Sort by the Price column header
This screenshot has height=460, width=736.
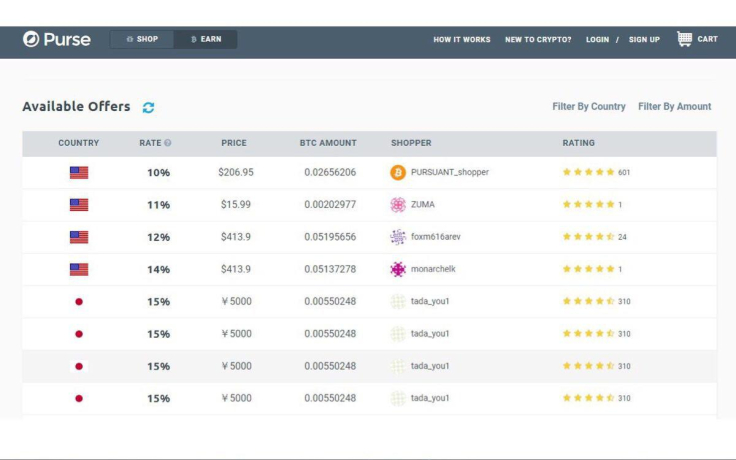coord(234,143)
